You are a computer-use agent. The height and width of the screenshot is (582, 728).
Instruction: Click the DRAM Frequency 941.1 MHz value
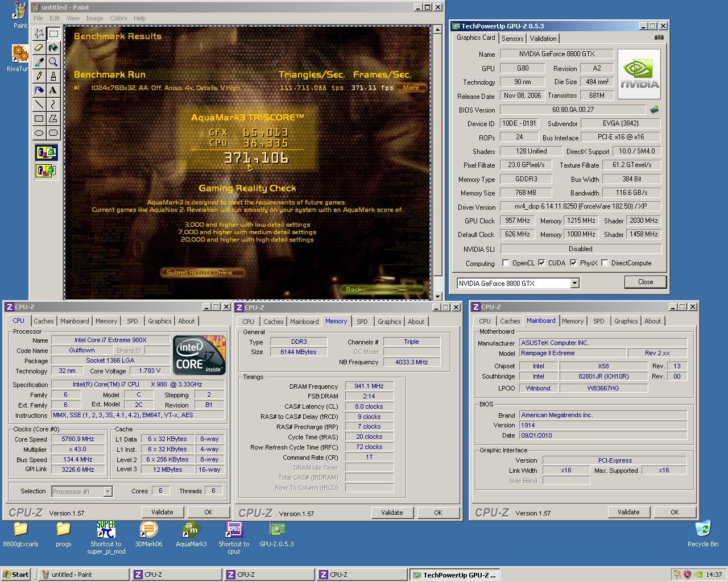(369, 386)
